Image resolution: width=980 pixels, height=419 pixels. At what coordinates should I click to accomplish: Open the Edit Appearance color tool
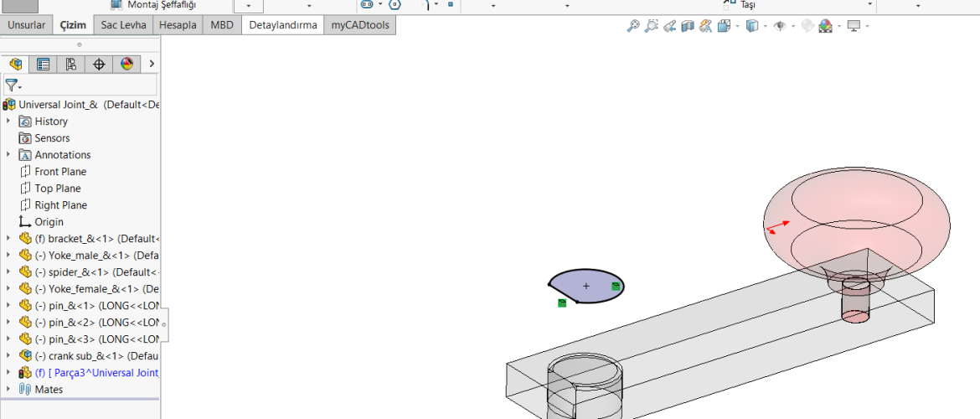pos(807,26)
